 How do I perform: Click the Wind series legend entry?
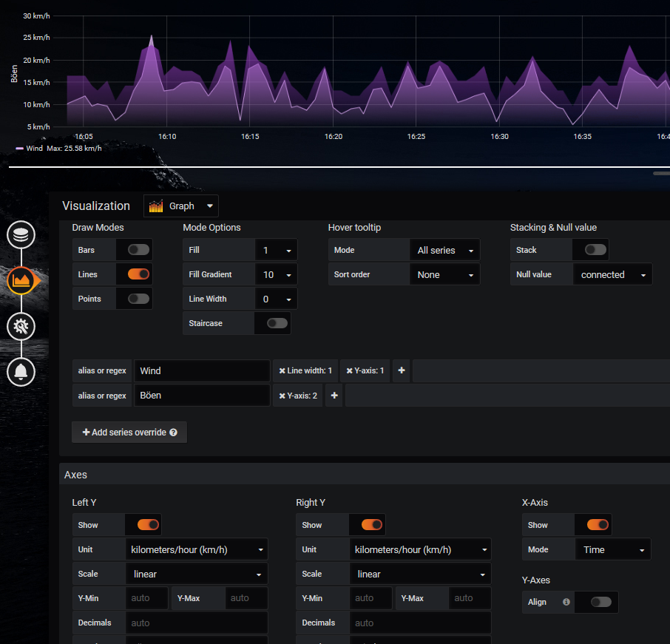click(x=34, y=149)
